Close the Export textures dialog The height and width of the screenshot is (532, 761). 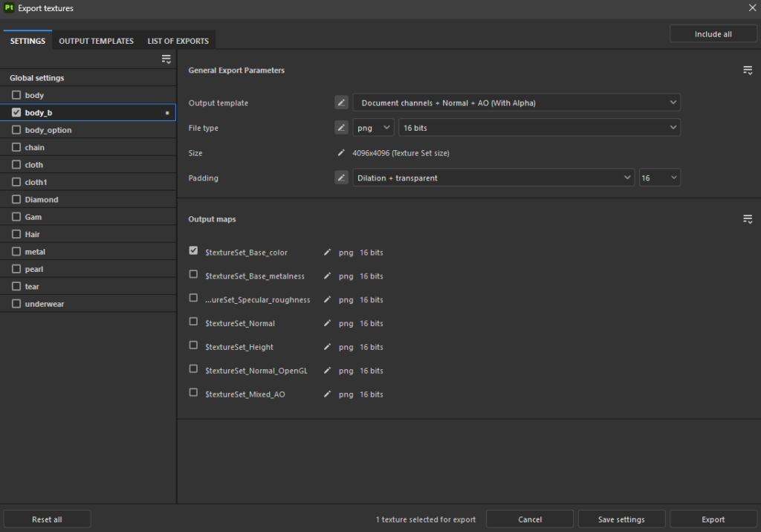(x=752, y=7)
